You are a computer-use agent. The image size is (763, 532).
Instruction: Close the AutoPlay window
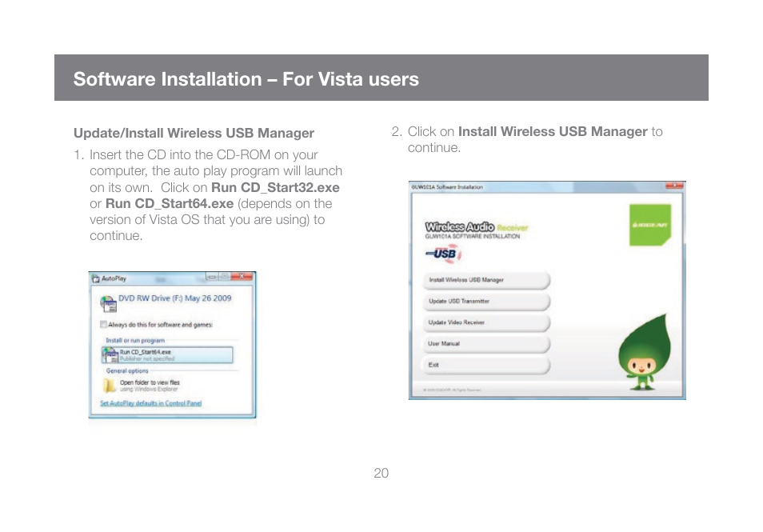pos(242,277)
